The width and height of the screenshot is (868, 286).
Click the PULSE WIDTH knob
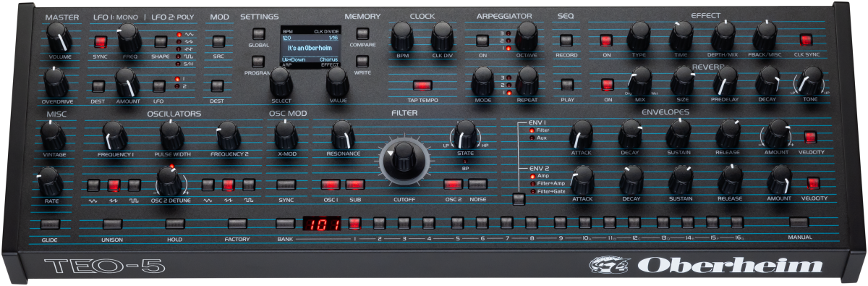coord(171,134)
